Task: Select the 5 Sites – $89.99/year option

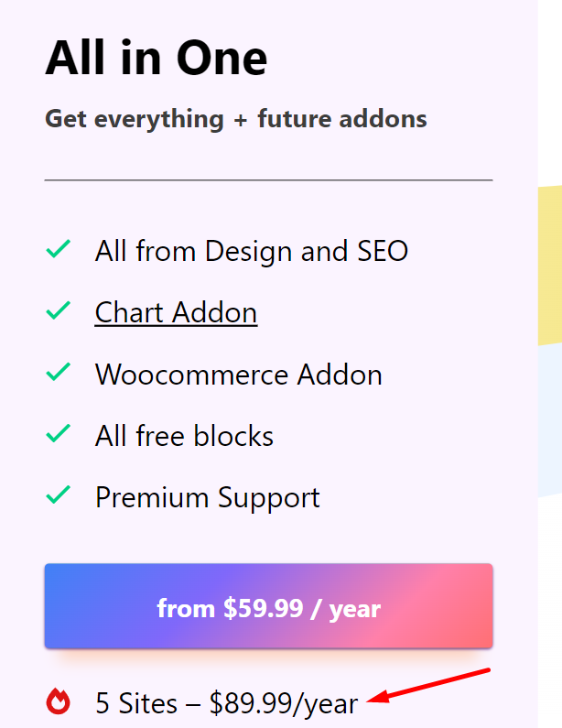Action: pyautogui.click(x=226, y=703)
